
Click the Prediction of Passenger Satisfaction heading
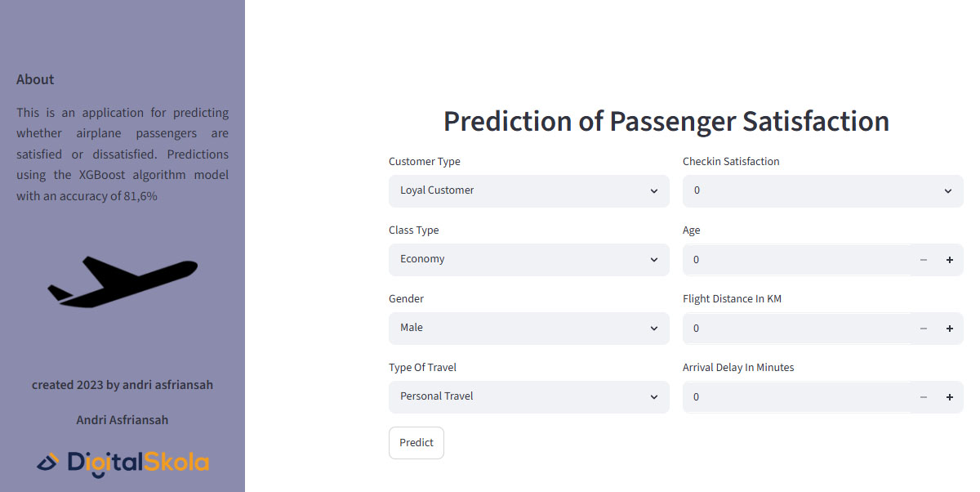[x=666, y=121]
